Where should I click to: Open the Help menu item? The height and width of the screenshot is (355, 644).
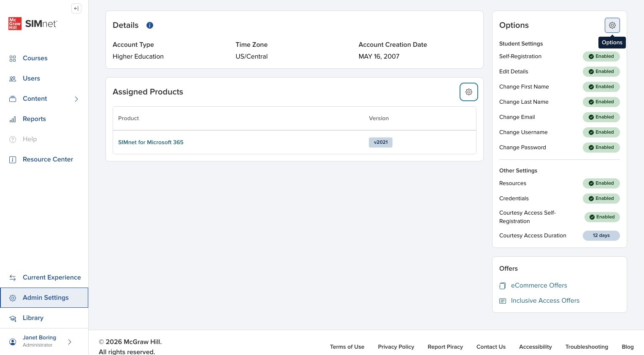coord(30,139)
